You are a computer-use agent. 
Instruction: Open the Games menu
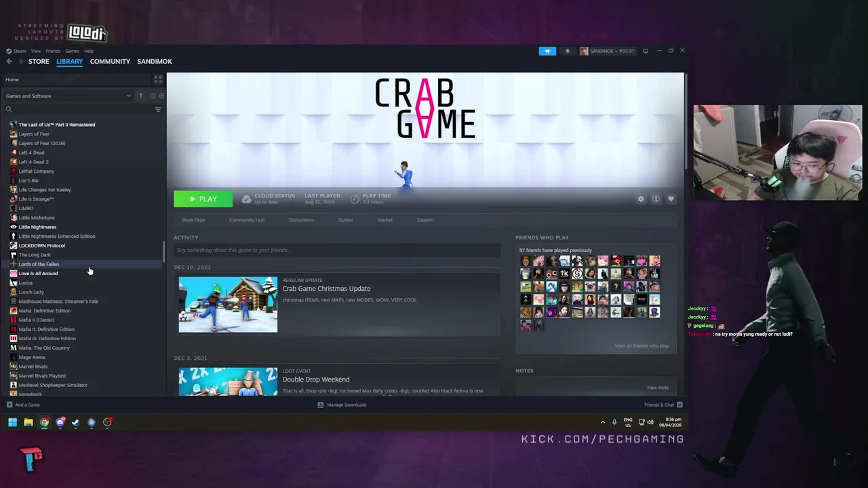tap(72, 51)
